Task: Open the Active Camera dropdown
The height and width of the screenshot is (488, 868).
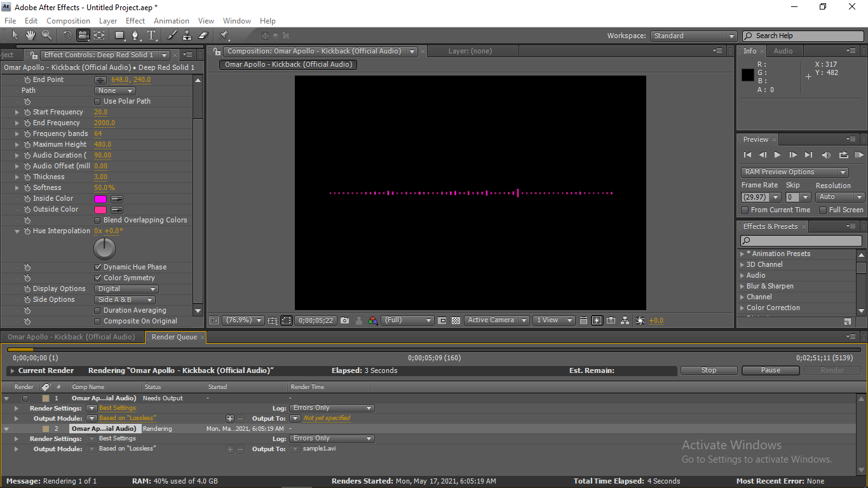Action: [496, 321]
